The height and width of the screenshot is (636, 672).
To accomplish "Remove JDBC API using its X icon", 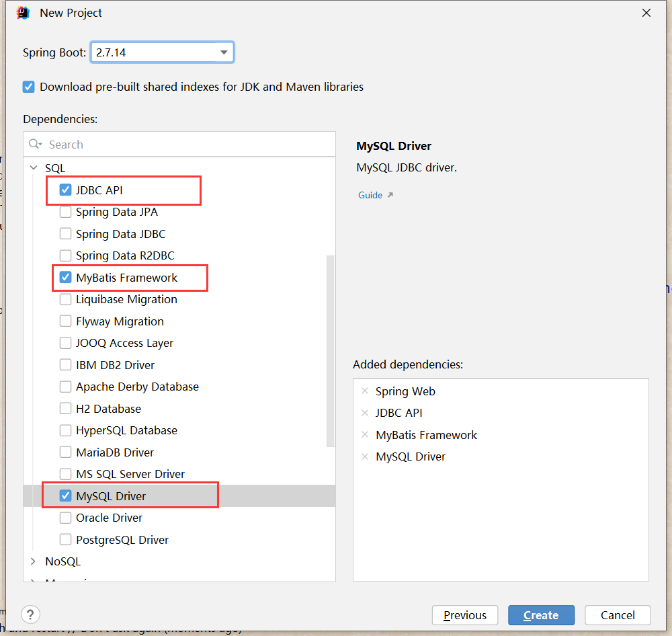I will tap(365, 413).
